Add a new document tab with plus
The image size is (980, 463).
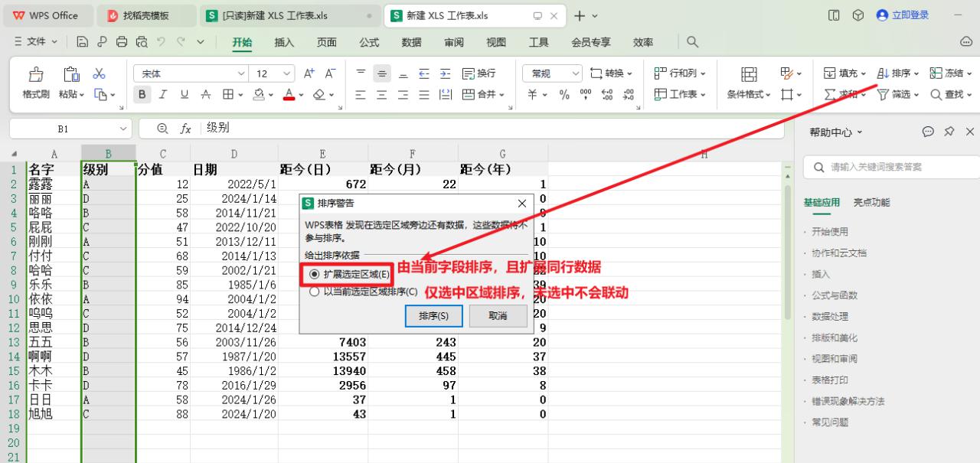point(580,15)
